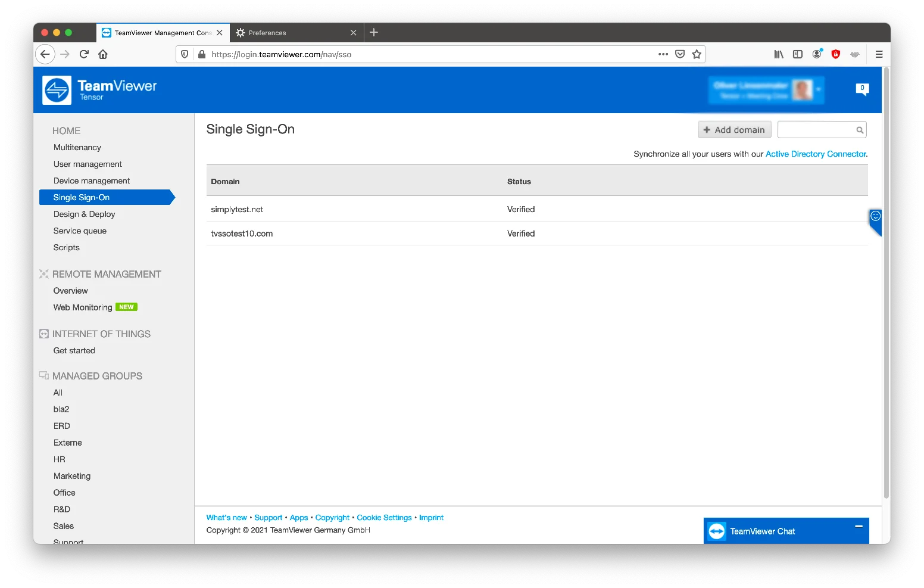The width and height of the screenshot is (924, 588).
Task: Select the TeamViewer Management Console tab
Action: (163, 33)
